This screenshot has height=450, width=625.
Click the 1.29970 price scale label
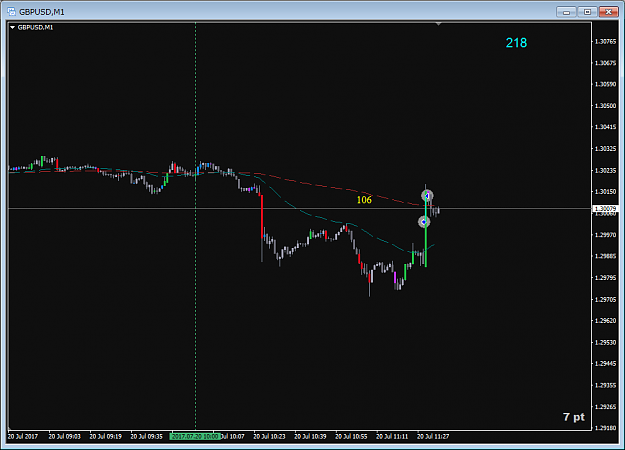(605, 235)
